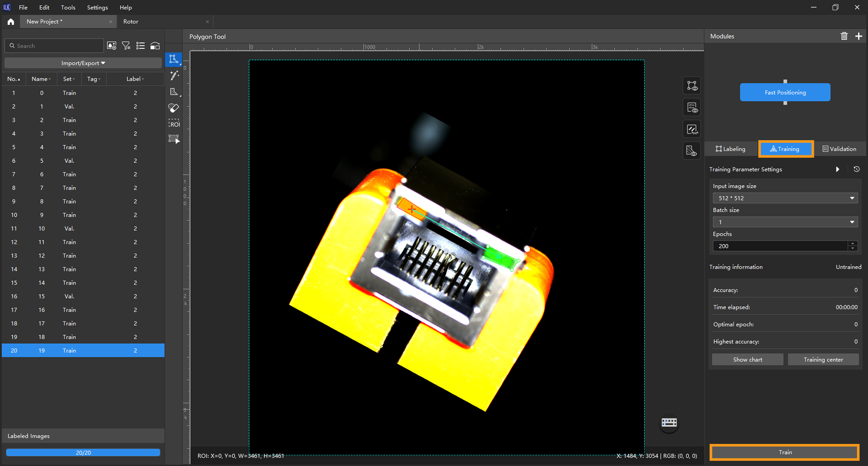Image resolution: width=868 pixels, height=466 pixels.
Task: Select the Eraser tool
Action: pyautogui.click(x=174, y=108)
